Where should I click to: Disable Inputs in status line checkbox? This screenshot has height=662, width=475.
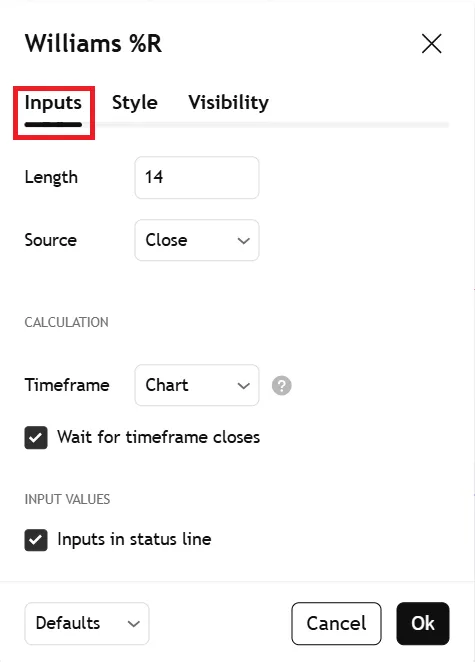36,540
